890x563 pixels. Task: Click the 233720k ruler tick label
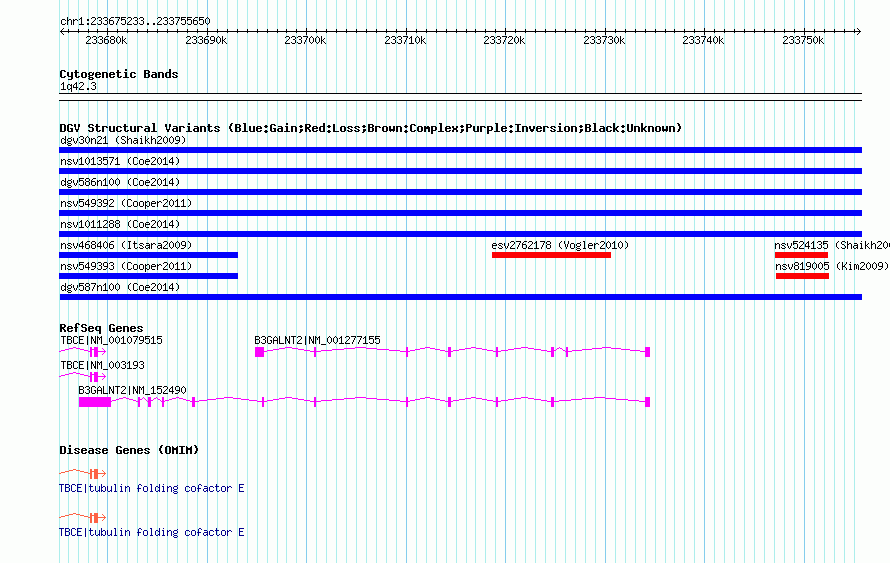504,40
